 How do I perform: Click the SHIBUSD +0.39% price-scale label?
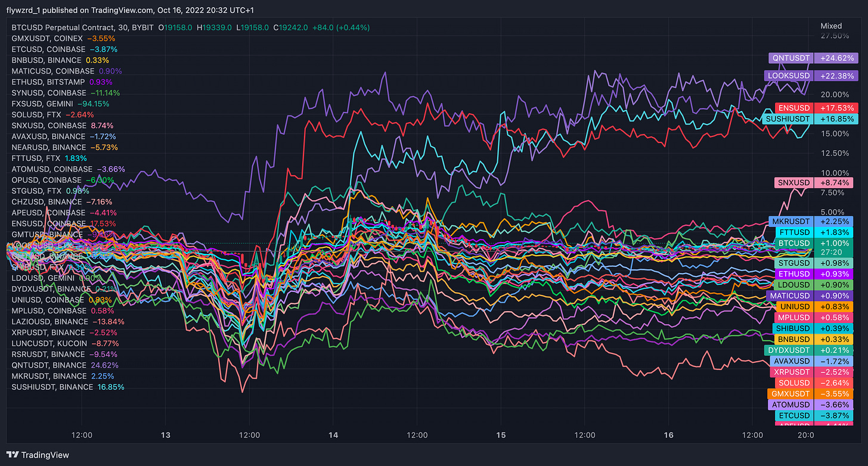(813, 328)
